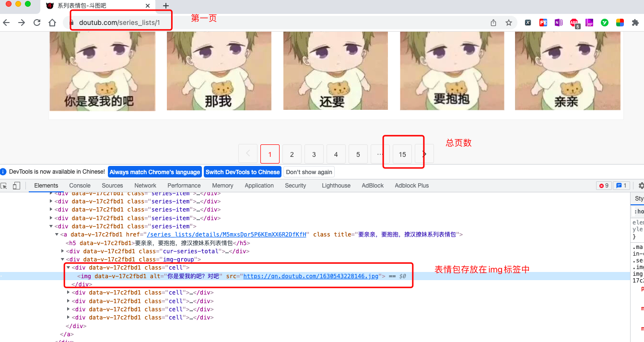Expand the last collapsed cell div

tap(69, 318)
